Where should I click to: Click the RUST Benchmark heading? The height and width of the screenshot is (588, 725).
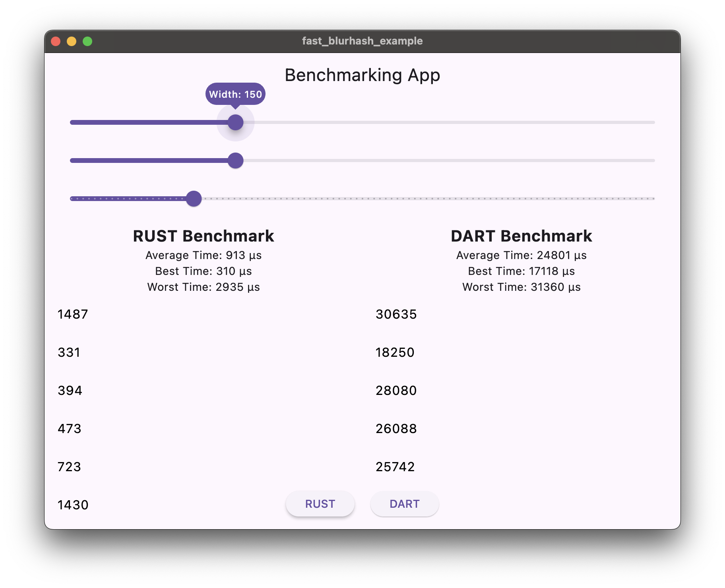click(x=204, y=236)
